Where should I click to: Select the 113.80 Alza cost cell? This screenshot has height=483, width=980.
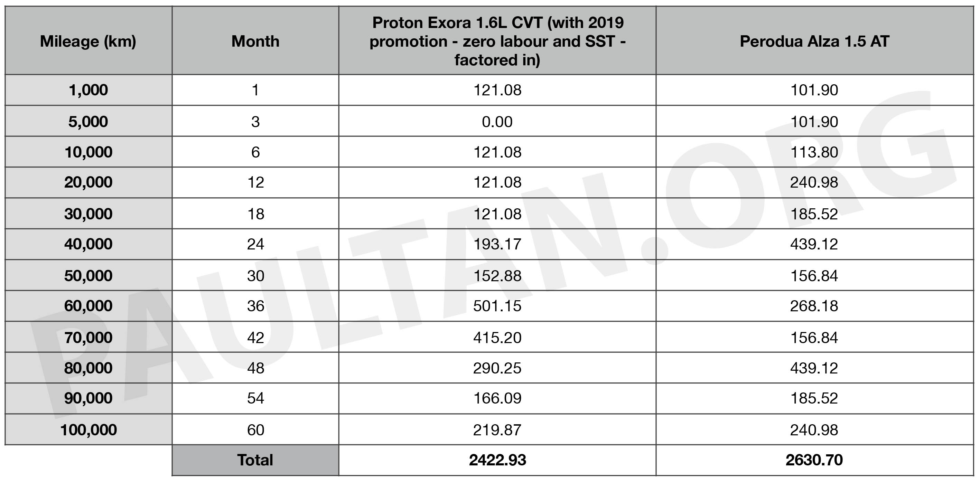pos(814,152)
